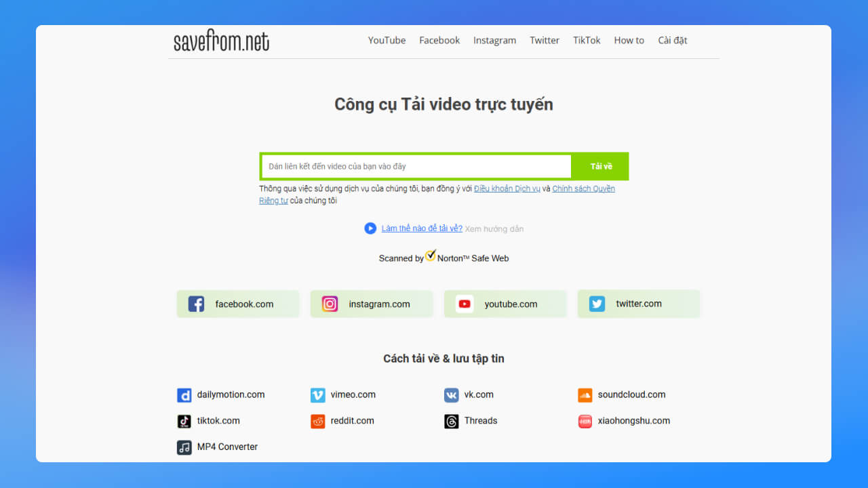Click the Threads icon
The height and width of the screenshot is (488, 868).
tap(451, 422)
